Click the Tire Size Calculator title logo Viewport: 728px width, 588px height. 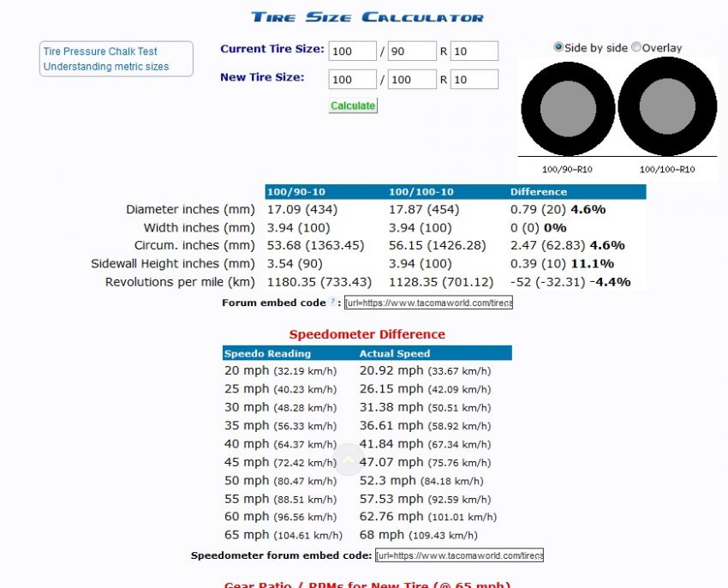[367, 17]
